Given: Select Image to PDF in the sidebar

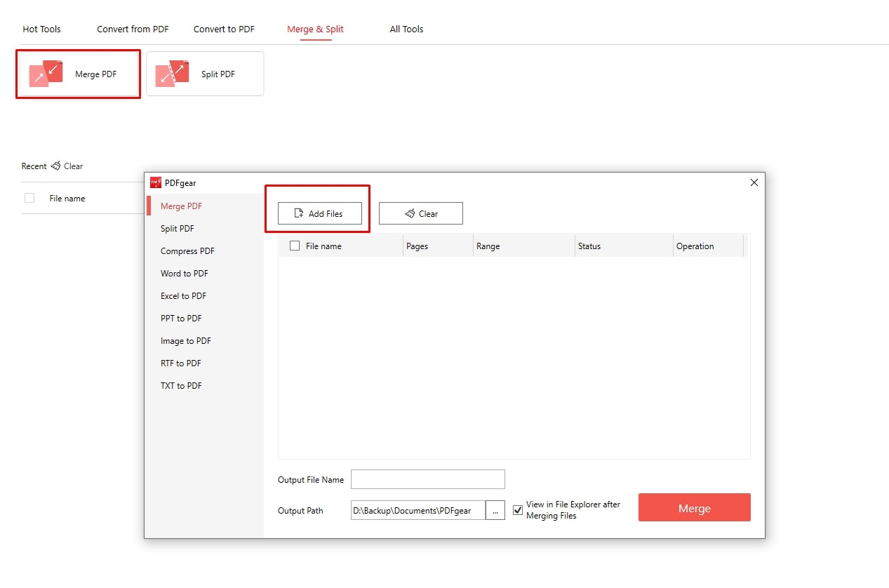Looking at the screenshot, I should tap(185, 340).
